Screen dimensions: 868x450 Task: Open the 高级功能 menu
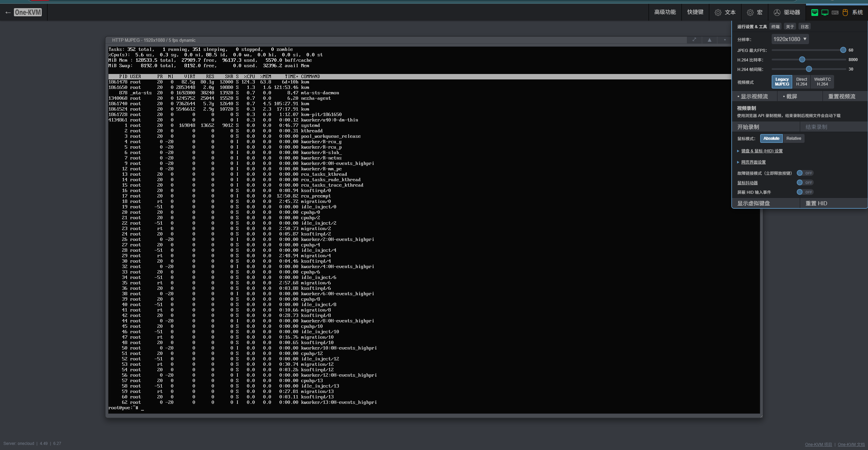(x=664, y=12)
